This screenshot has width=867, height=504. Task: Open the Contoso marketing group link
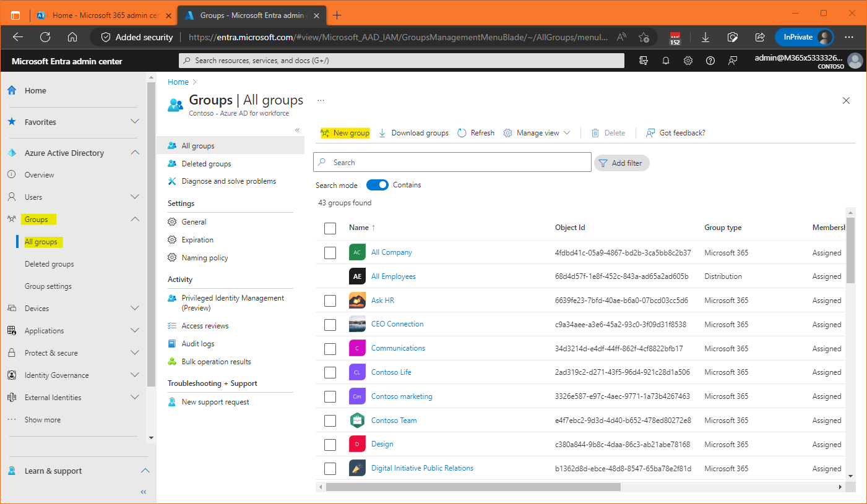click(402, 396)
